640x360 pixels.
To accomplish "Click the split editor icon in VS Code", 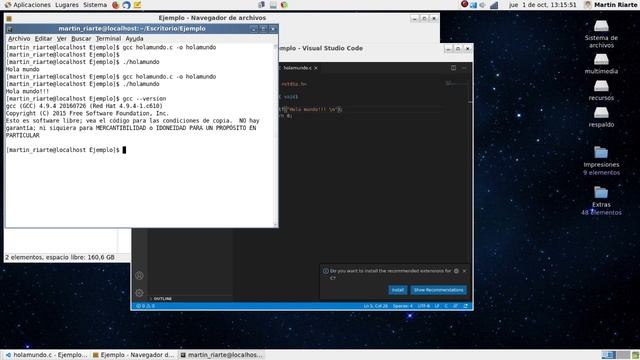I will pyautogui.click(x=453, y=68).
